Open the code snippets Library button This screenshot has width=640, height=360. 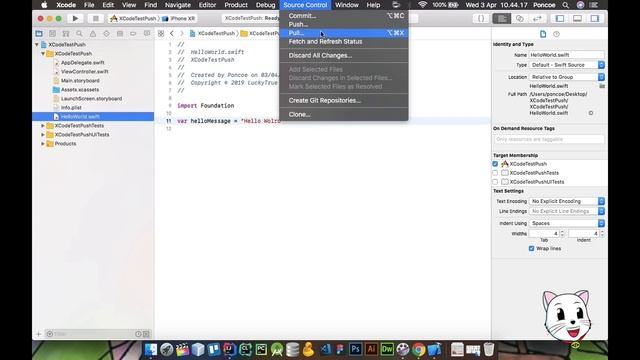(x=481, y=18)
